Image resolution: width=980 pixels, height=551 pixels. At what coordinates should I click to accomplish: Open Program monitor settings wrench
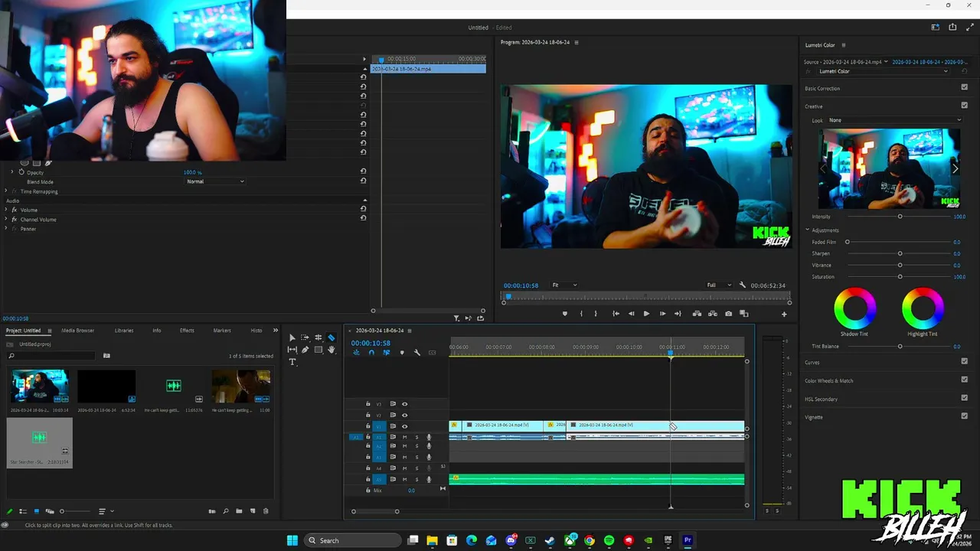click(x=742, y=285)
